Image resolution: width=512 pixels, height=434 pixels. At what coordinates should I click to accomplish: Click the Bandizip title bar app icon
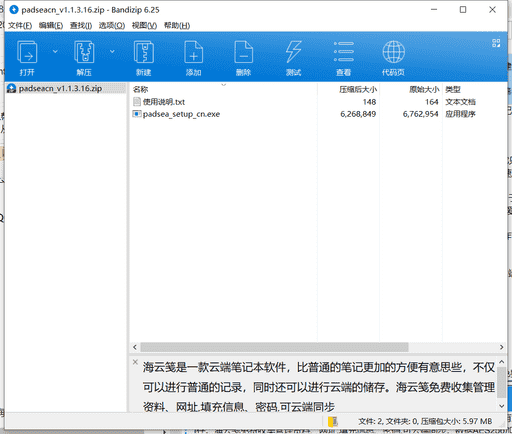point(14,10)
